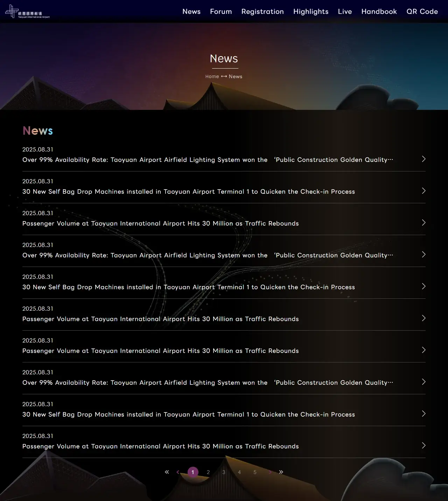Open the Live menu item
Image resolution: width=448 pixels, height=501 pixels.
pos(345,12)
